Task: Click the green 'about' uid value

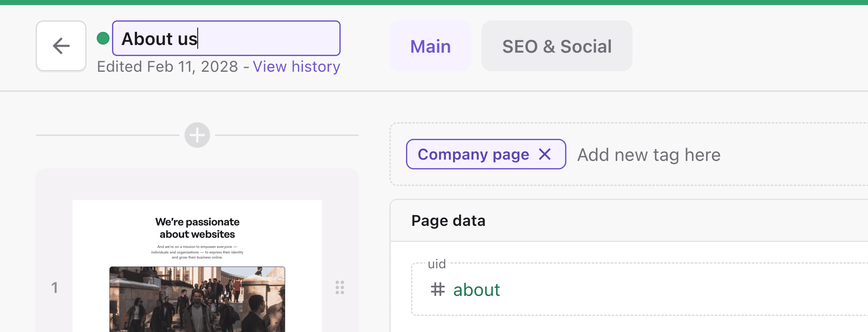Action: click(476, 290)
